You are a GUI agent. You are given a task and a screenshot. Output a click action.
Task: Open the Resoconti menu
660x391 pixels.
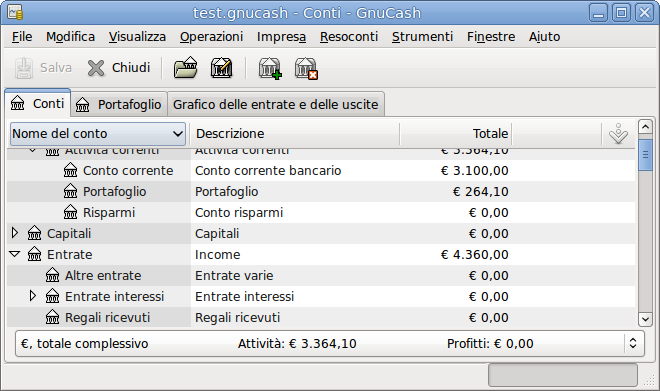click(x=349, y=37)
